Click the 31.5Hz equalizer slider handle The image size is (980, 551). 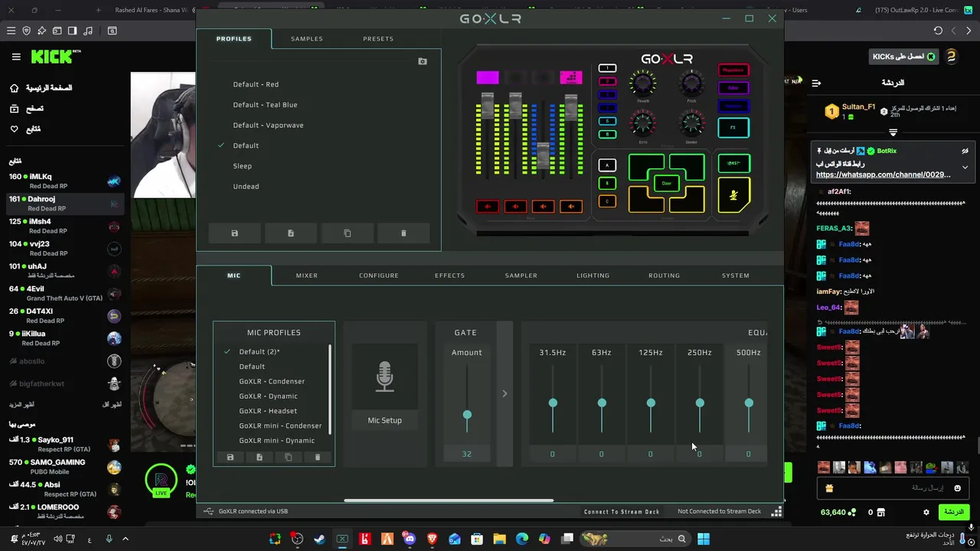tap(553, 403)
